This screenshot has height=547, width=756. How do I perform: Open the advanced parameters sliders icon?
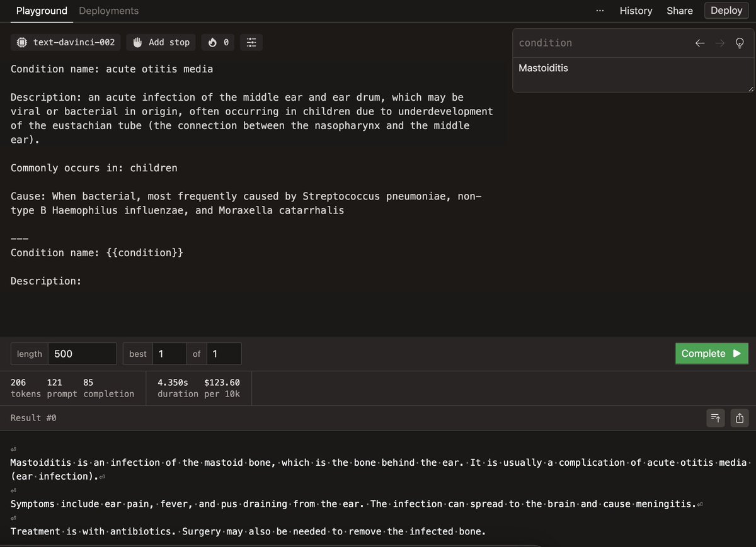[251, 42]
